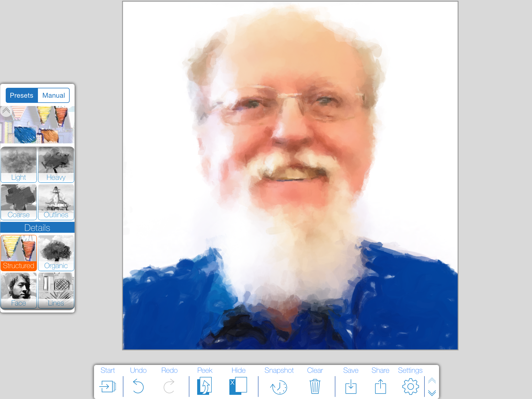Select the Heavy brush preset
The image size is (532, 399).
[56, 165]
